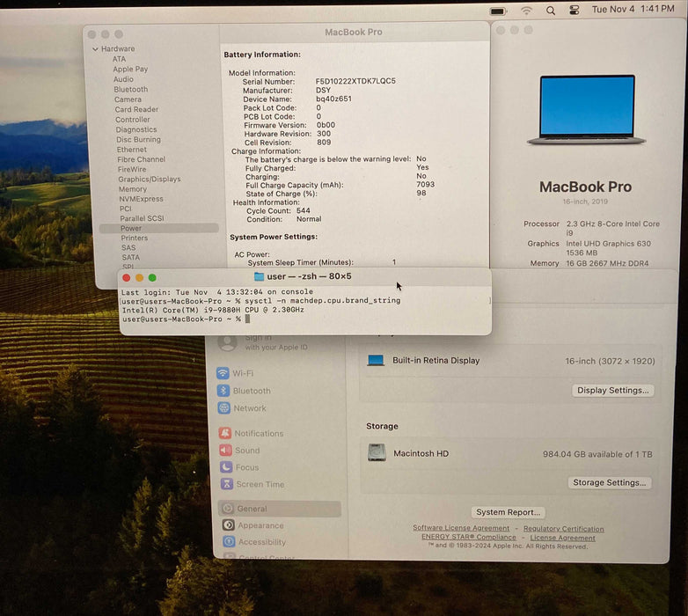Click the Network globe icon in Settings sidebar
Viewport: 688px width, 616px height.
pos(223,408)
